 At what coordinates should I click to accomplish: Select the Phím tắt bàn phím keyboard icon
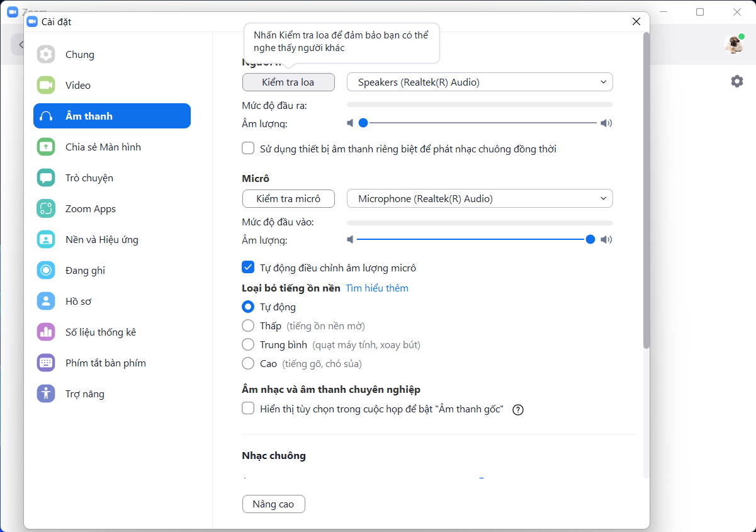(x=46, y=363)
